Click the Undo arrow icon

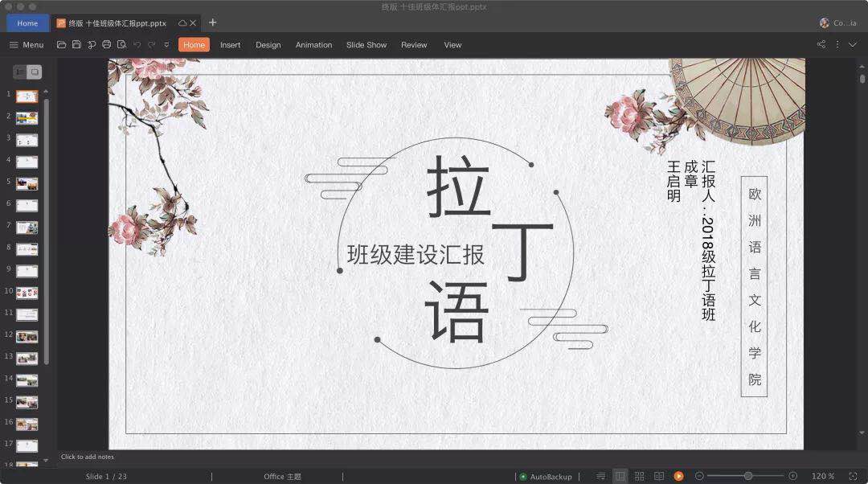pos(137,45)
